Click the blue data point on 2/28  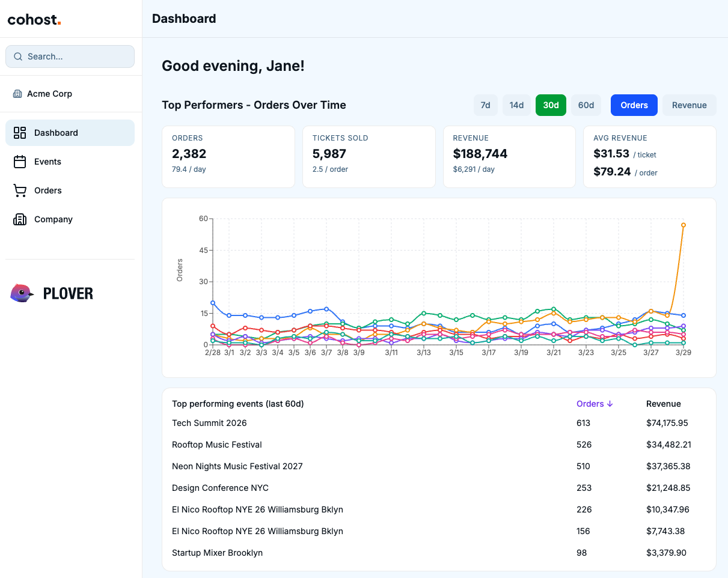(x=213, y=303)
